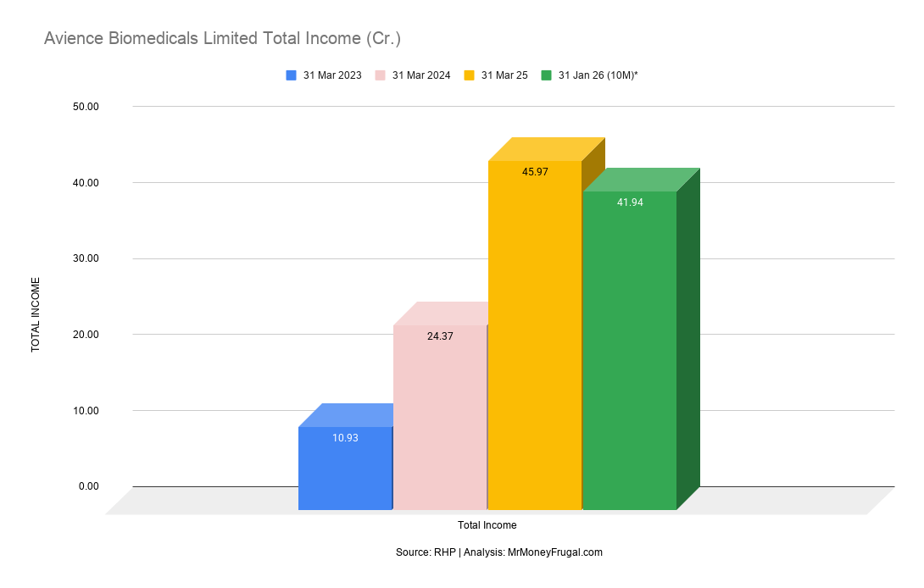Click the x-axis category label Total Income

pyautogui.click(x=487, y=525)
